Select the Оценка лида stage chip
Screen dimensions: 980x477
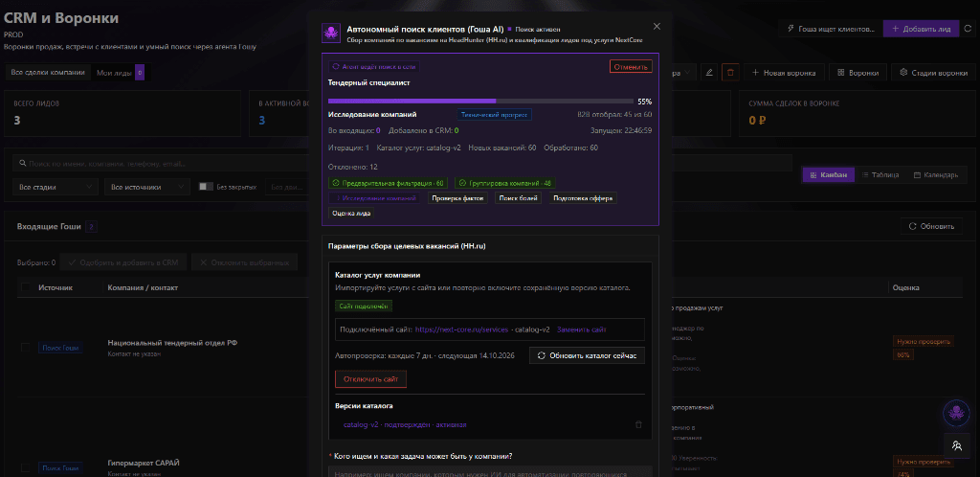pos(351,214)
